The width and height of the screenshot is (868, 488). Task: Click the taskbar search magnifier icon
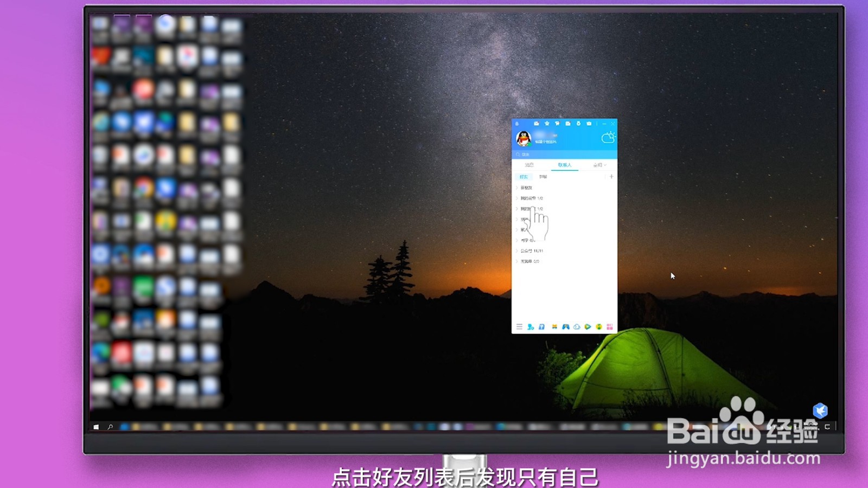click(x=110, y=427)
